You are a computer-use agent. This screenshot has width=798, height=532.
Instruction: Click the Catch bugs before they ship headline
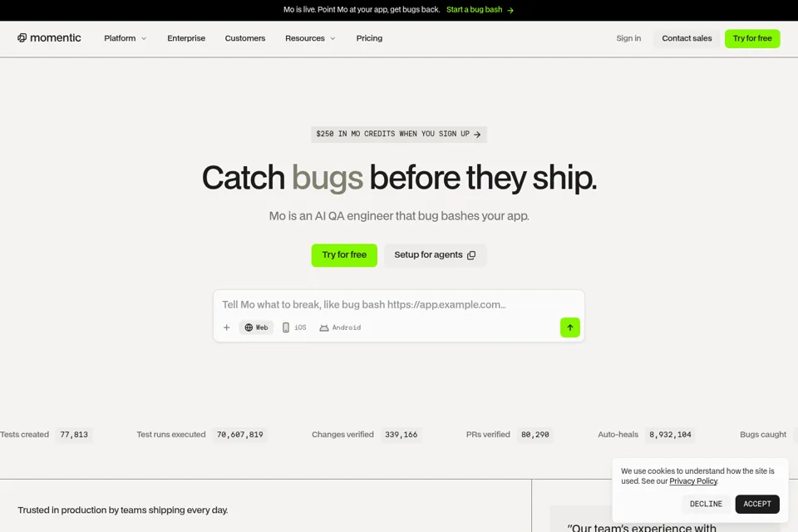pyautogui.click(x=399, y=178)
